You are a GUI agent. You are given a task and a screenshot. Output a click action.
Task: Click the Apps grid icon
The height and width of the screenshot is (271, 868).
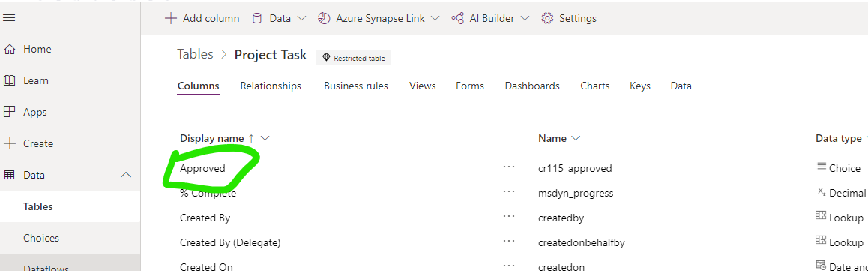[10, 112]
